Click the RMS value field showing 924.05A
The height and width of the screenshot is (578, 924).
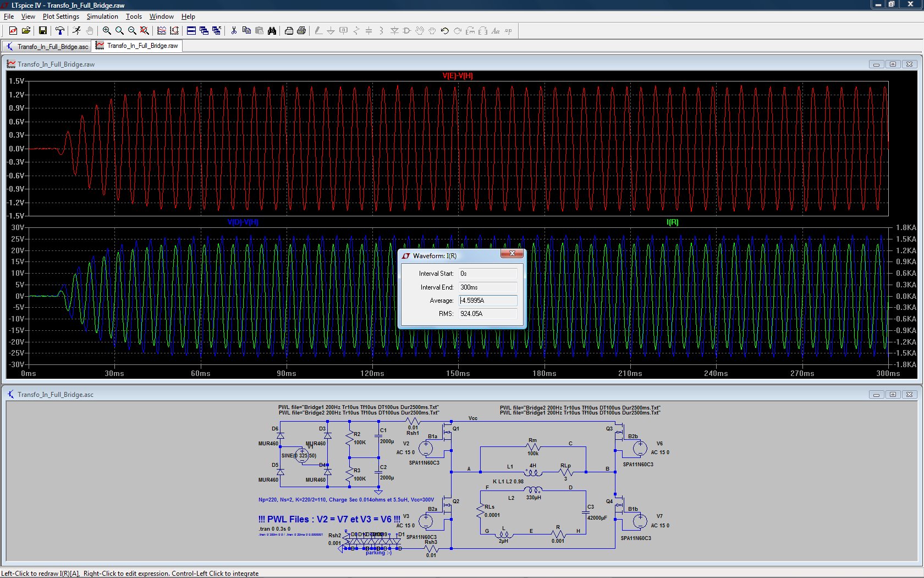tap(488, 314)
